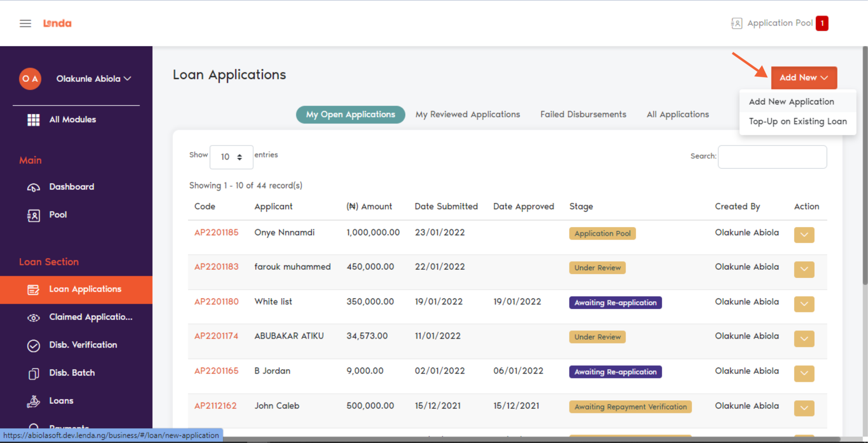
Task: Open loan application AP2112162
Action: click(215, 405)
